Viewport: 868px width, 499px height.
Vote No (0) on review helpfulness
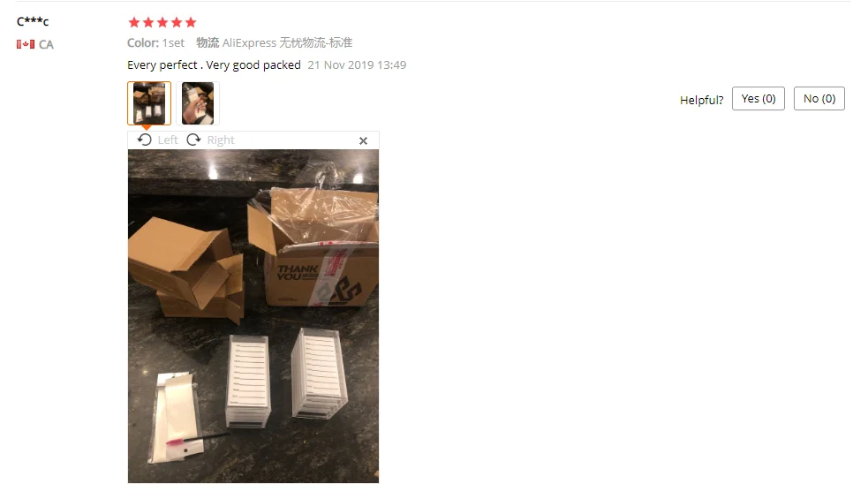[819, 99]
